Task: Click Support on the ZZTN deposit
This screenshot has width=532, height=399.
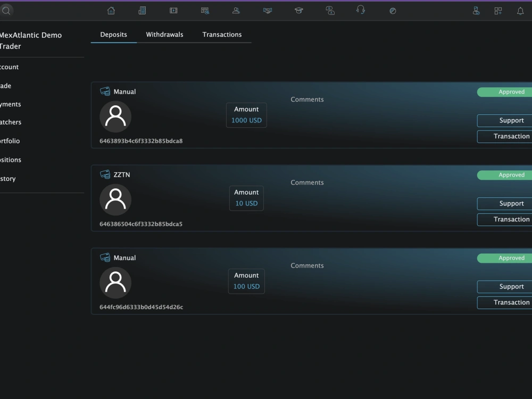Action: click(x=504, y=204)
